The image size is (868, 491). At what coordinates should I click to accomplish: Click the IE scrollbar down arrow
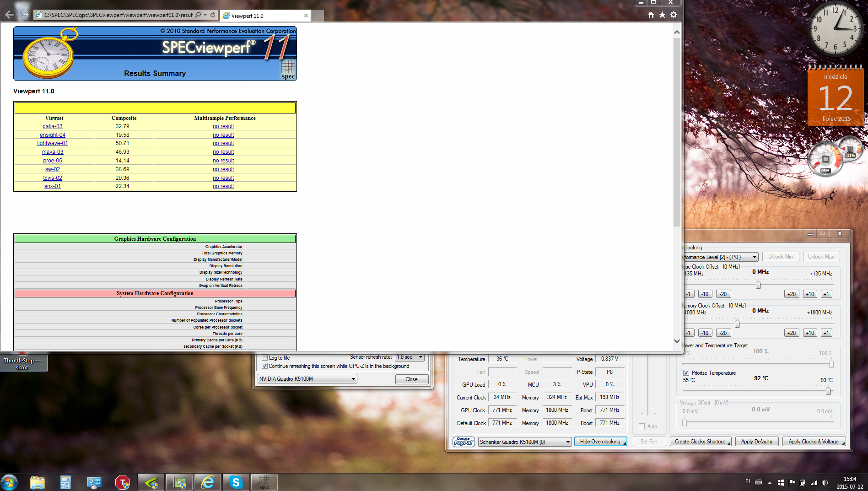[677, 341]
